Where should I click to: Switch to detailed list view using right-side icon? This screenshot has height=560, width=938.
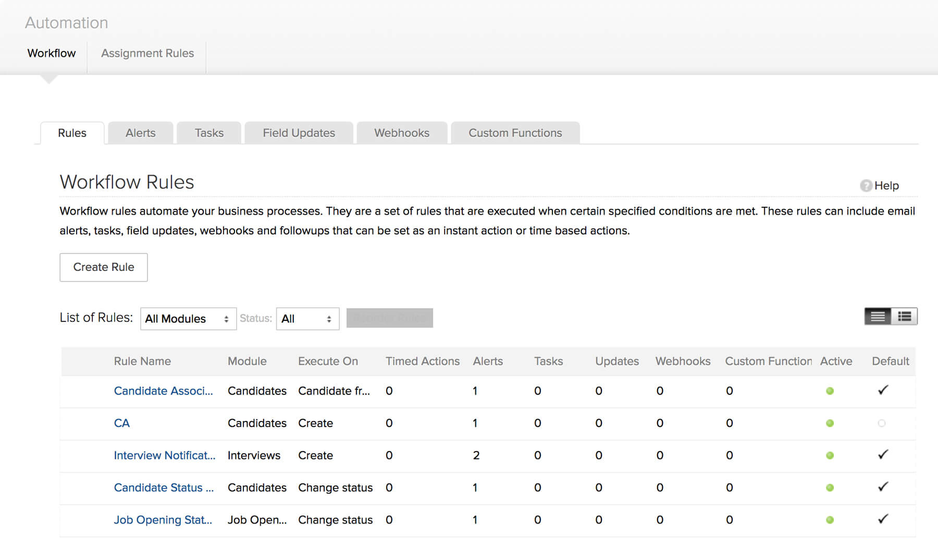(905, 316)
